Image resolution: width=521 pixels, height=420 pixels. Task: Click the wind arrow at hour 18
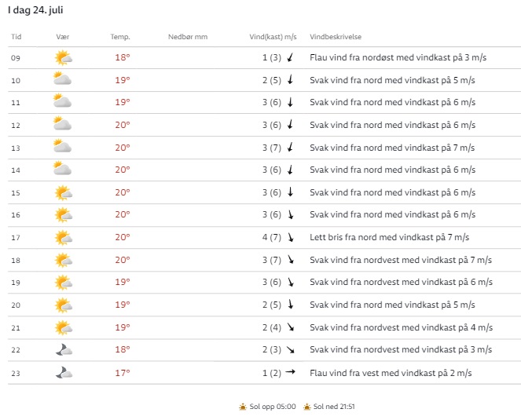point(290,260)
